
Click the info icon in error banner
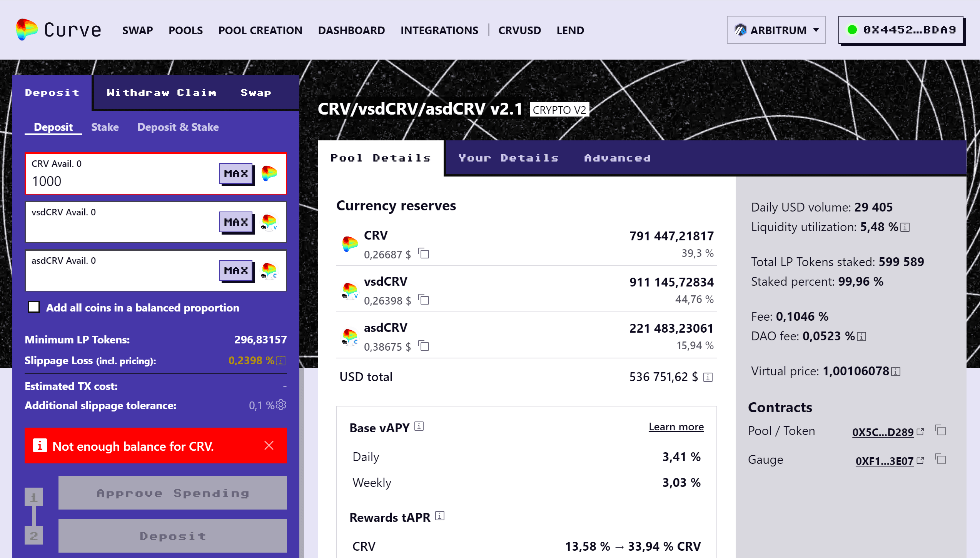click(x=40, y=446)
